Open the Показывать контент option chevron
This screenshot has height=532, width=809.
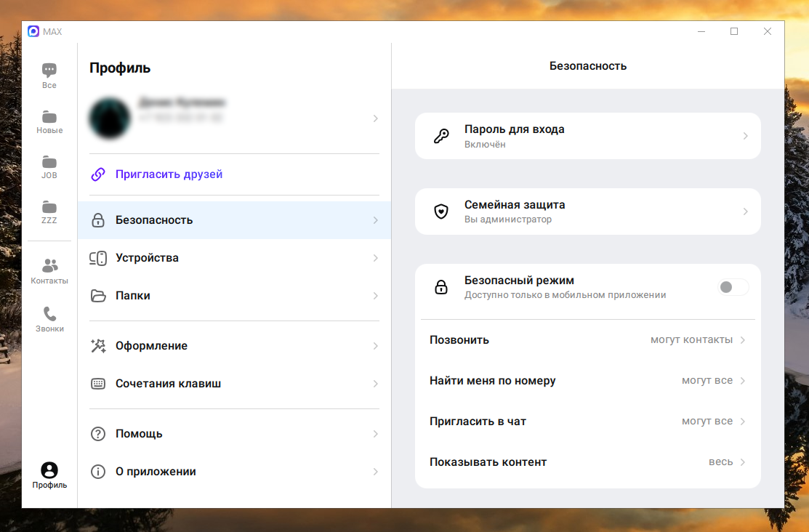[x=742, y=462]
